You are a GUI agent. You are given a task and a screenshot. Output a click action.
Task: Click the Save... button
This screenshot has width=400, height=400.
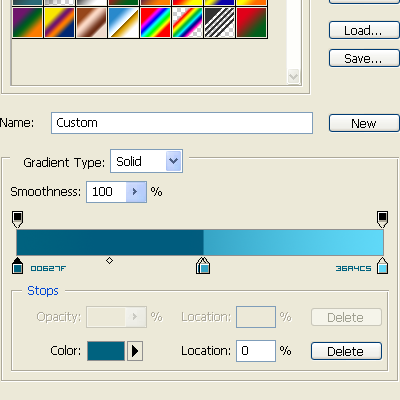coord(364,58)
